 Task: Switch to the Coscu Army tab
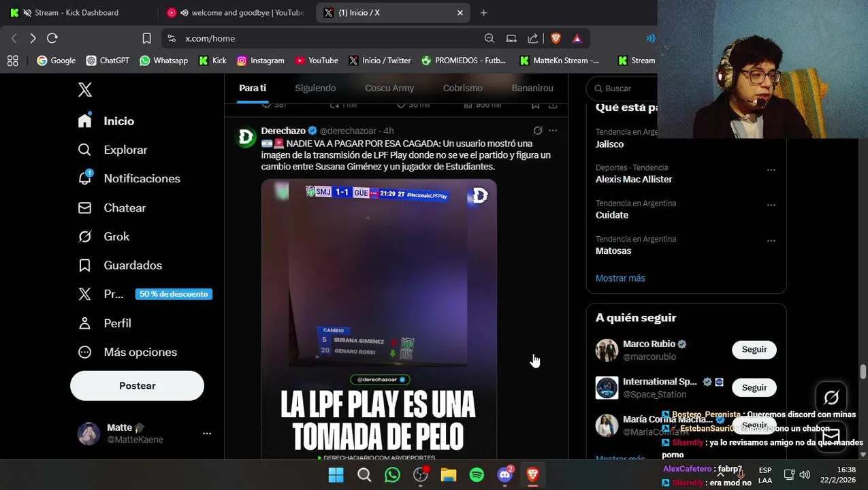389,88
